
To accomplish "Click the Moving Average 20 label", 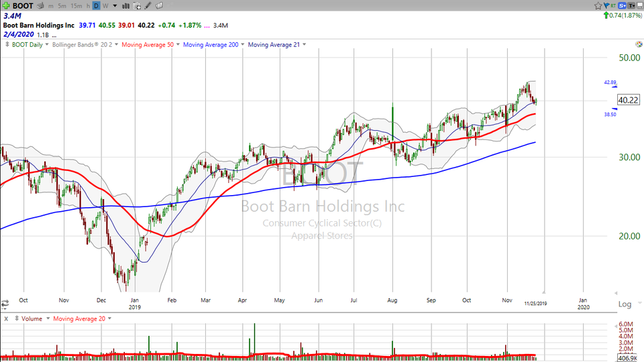I will (x=79, y=318).
